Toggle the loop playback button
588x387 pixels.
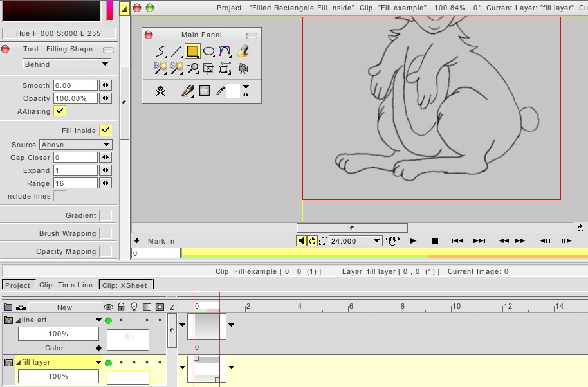(x=312, y=241)
